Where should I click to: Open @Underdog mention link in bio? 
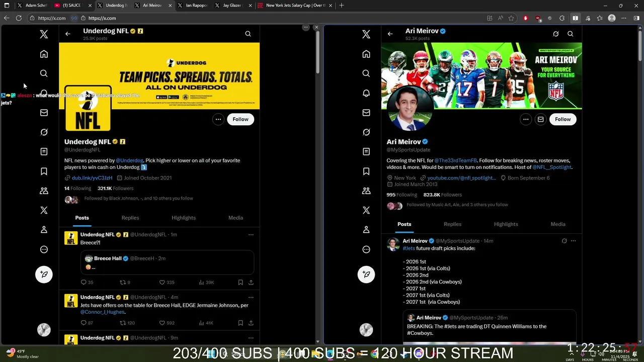pos(130,160)
